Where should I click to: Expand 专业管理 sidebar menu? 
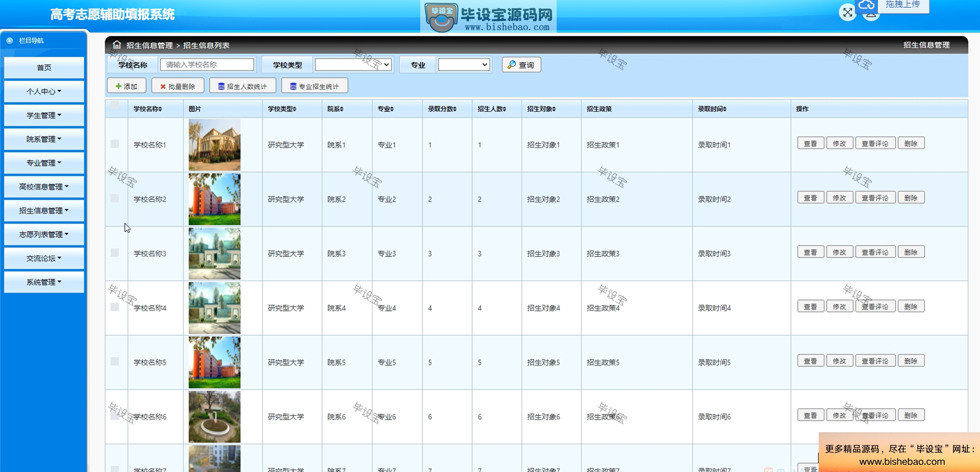tap(44, 163)
